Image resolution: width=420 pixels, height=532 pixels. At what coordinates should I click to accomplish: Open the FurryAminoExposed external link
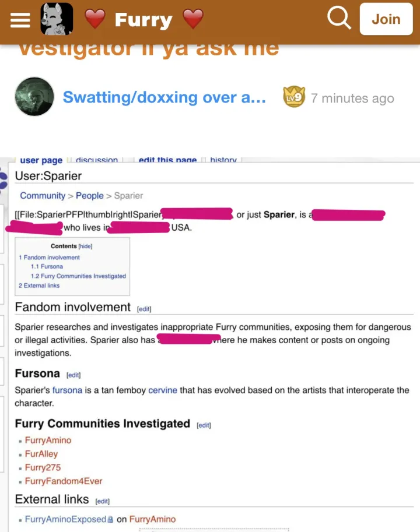point(65,519)
